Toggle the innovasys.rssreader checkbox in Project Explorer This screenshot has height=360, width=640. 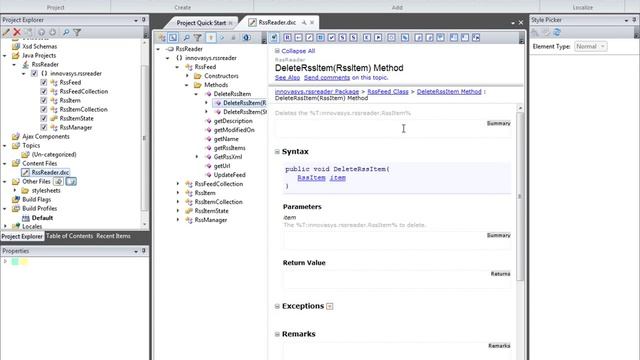coord(34,73)
